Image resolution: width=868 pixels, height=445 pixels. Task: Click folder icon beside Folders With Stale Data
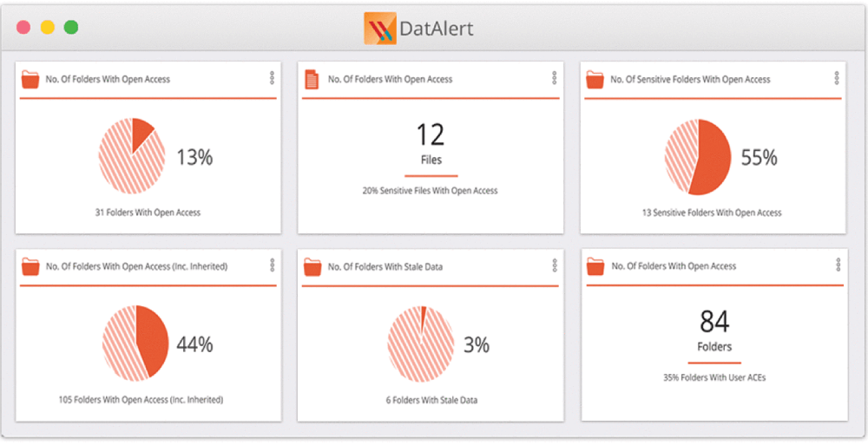click(x=312, y=266)
